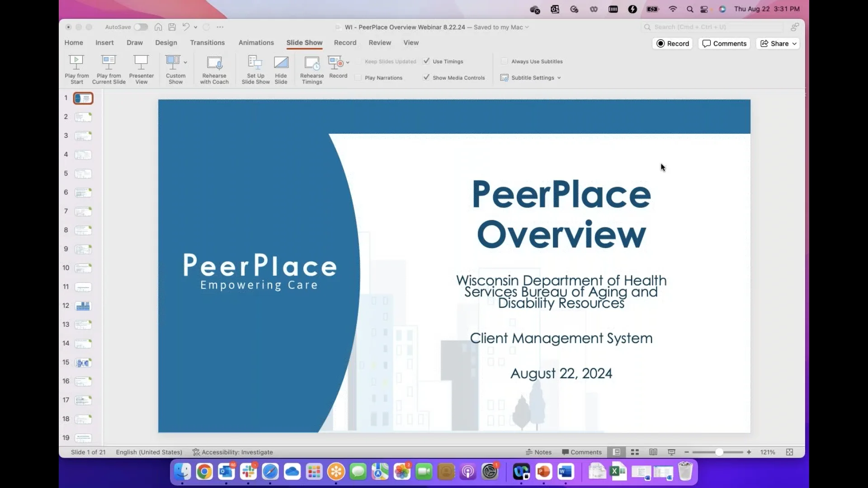This screenshot has height=488, width=868.
Task: Disable Show Media Controls
Action: [426, 77]
